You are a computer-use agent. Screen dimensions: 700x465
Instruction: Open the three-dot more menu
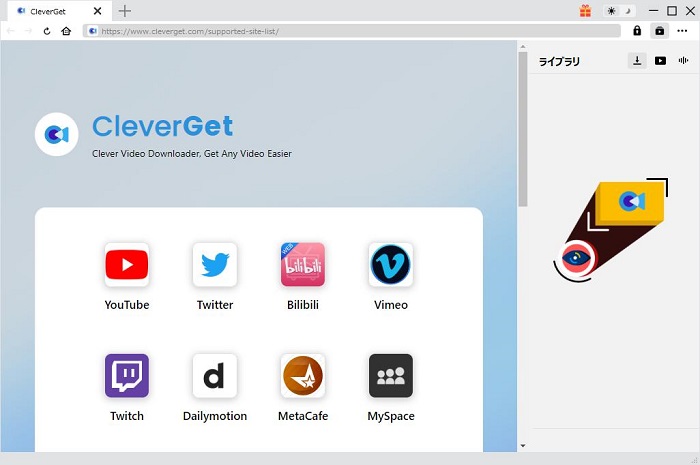(682, 31)
